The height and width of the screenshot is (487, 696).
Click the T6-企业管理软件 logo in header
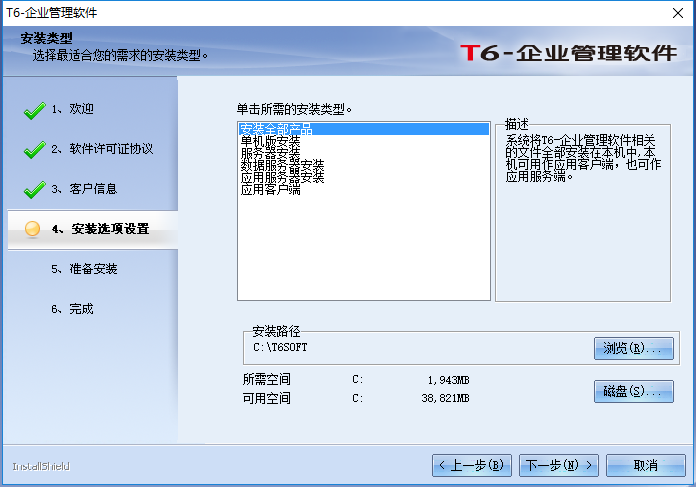(569, 53)
